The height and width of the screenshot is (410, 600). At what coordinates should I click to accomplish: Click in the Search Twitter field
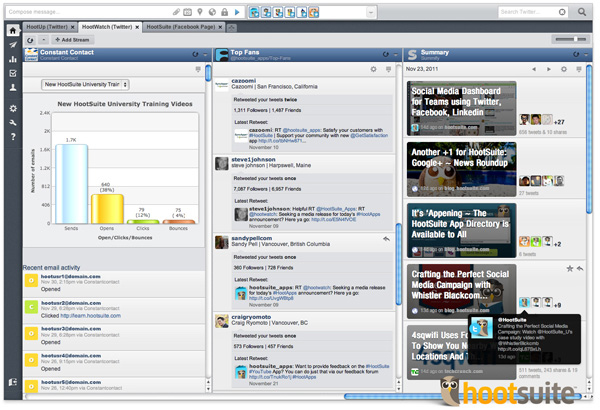pos(528,12)
